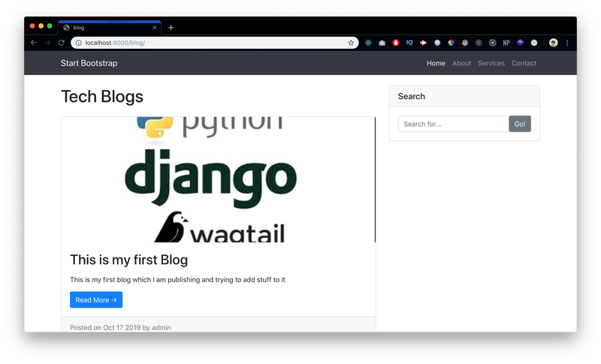This screenshot has width=601, height=364.
Task: Open the Contact nav link
Action: click(524, 63)
